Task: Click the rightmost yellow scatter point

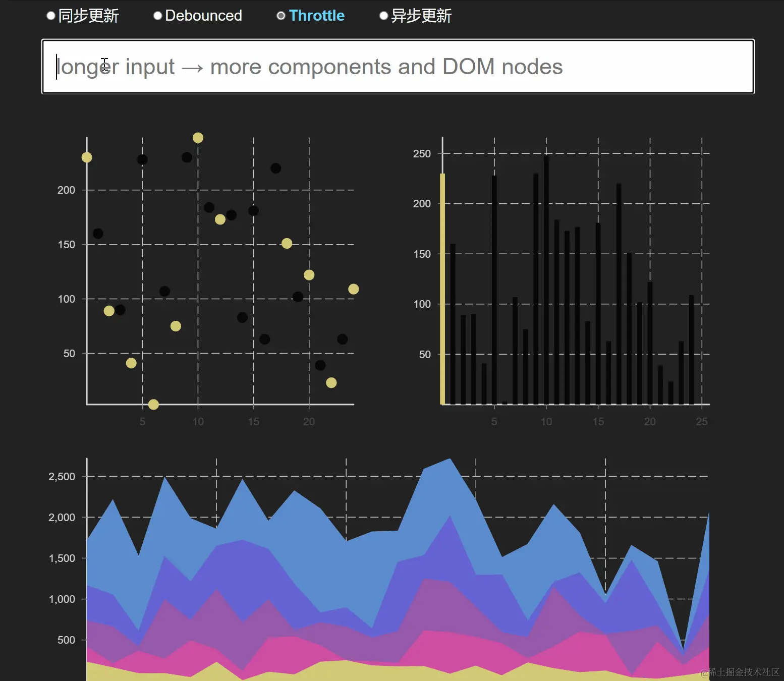Action: click(353, 289)
